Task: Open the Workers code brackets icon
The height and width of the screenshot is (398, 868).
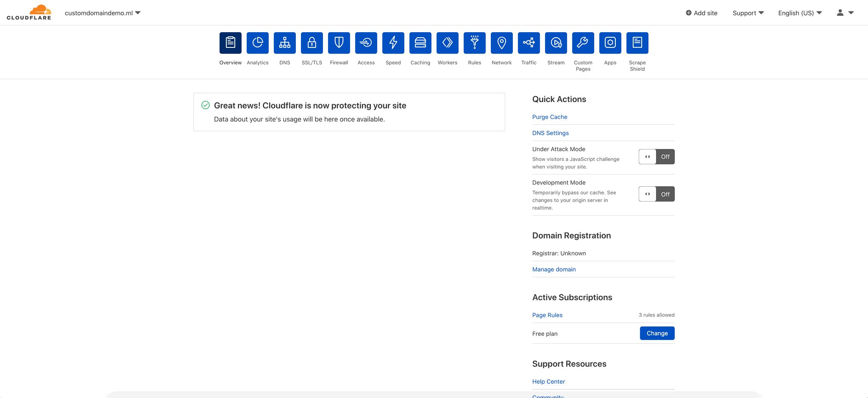Action: pos(448,43)
